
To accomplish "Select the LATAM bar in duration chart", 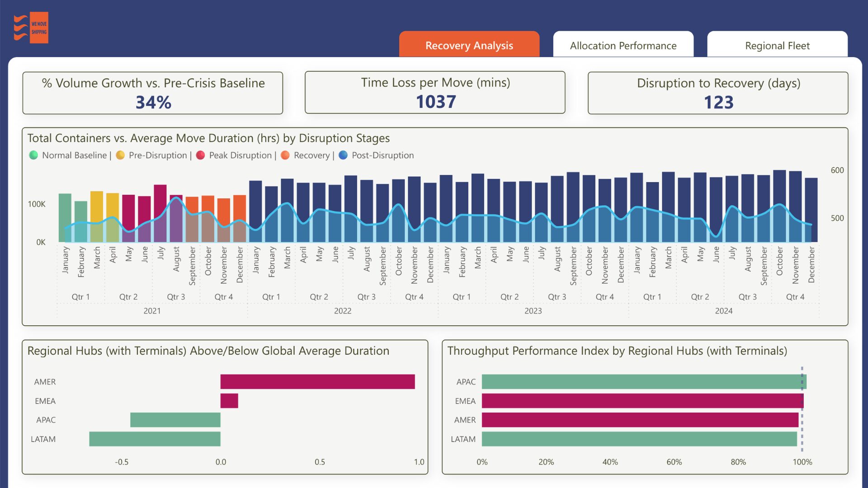I will click(155, 439).
